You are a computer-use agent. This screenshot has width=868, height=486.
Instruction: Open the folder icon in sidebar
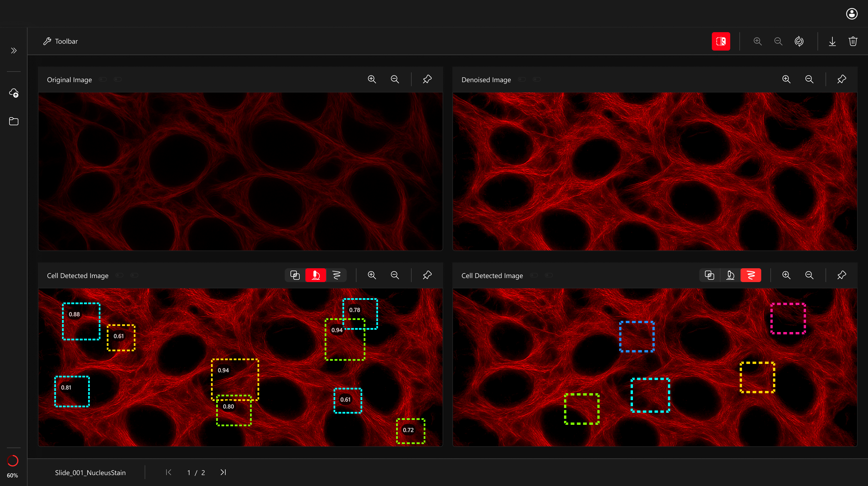tap(13, 121)
